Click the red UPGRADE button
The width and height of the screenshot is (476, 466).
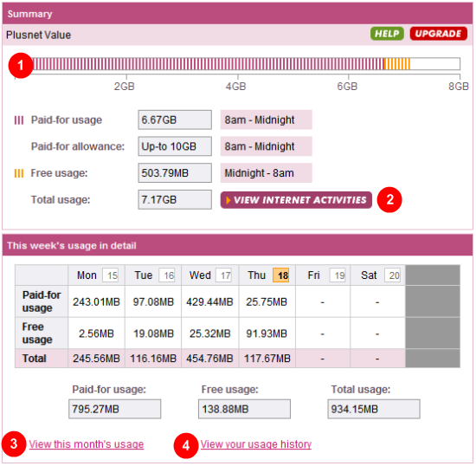coord(438,34)
